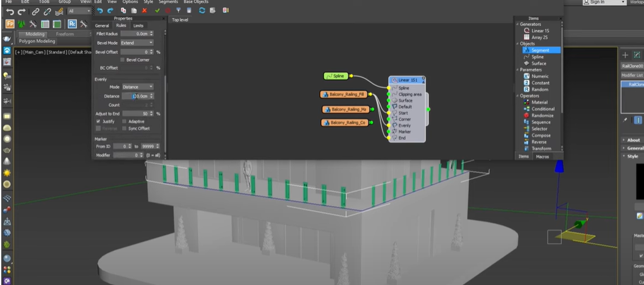Select the Conditional operator item

point(542,109)
